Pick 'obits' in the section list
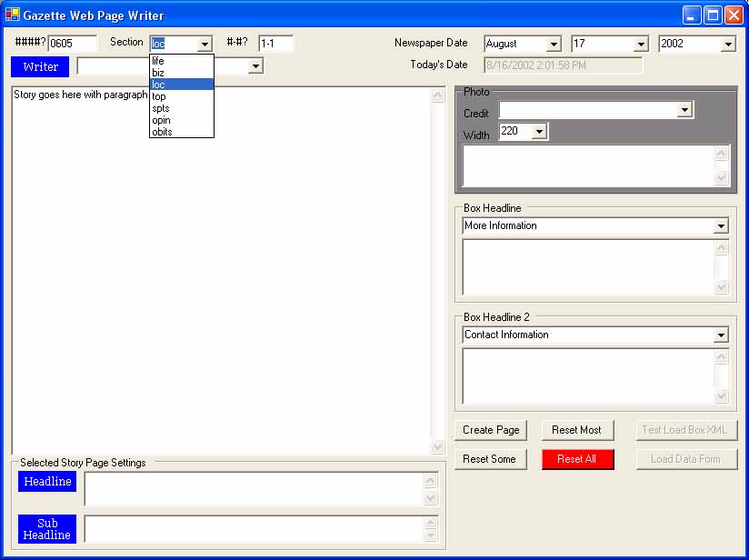 coord(182,132)
